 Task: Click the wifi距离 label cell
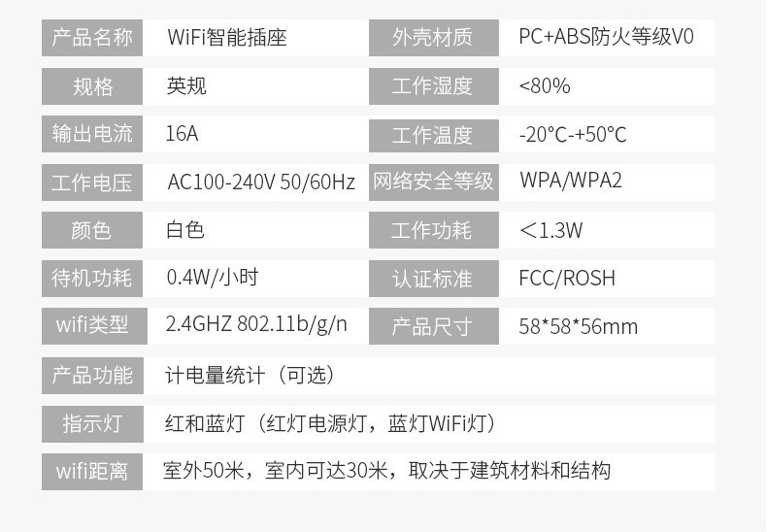(x=92, y=472)
